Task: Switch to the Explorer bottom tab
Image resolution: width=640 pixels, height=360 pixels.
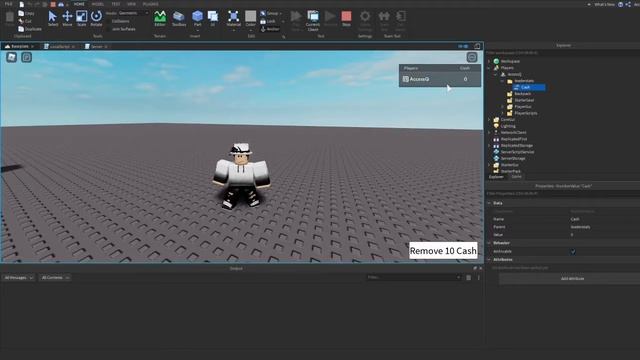Action: pos(496,177)
